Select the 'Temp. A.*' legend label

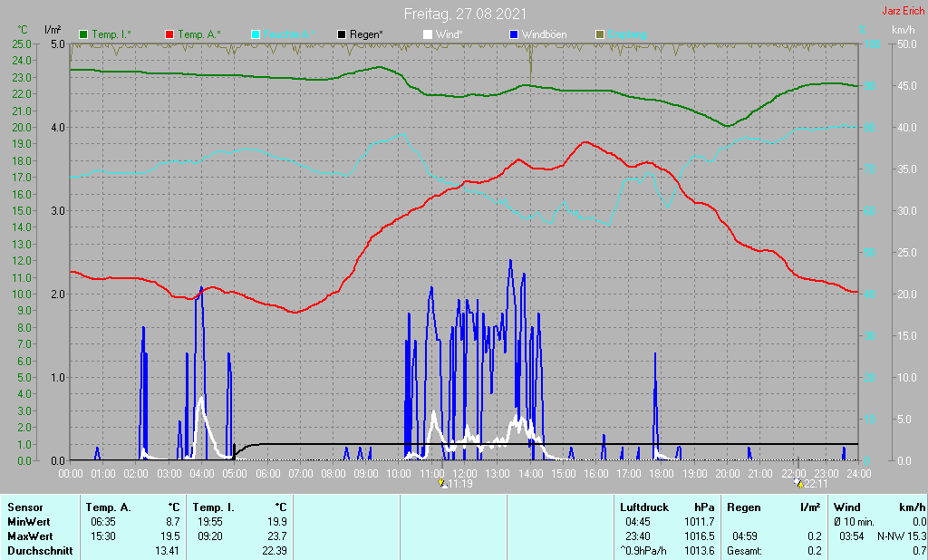tap(199, 34)
